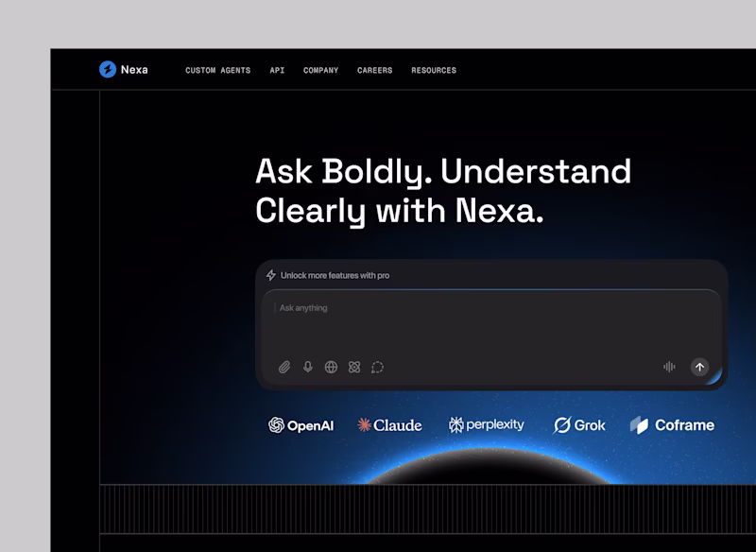Visit the Careers page
Viewport: 756px width, 552px height.
coord(374,70)
